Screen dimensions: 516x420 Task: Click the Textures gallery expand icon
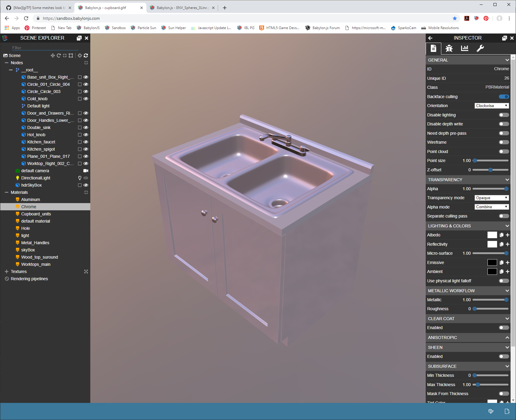click(x=86, y=271)
